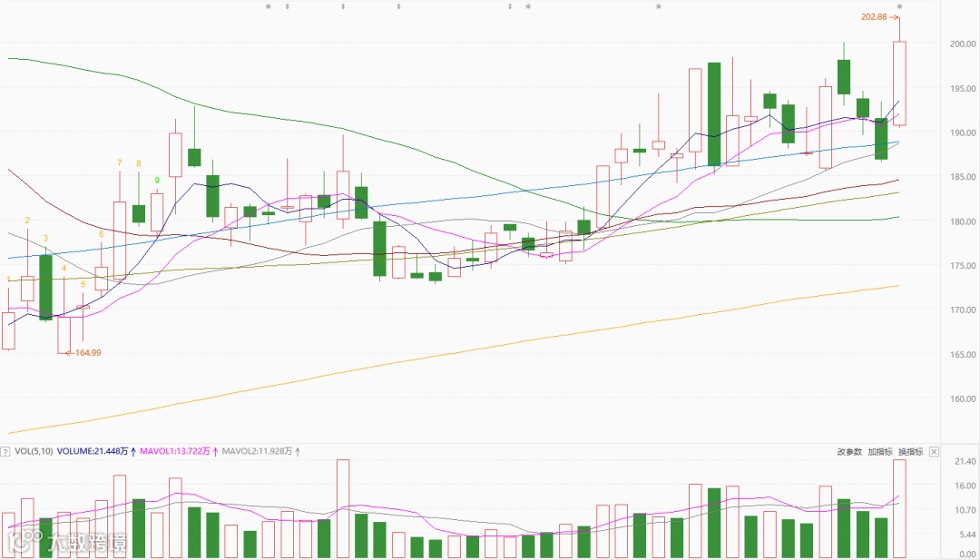Click the sequence count marker 2
This screenshot has width=980, height=560.
27,220
